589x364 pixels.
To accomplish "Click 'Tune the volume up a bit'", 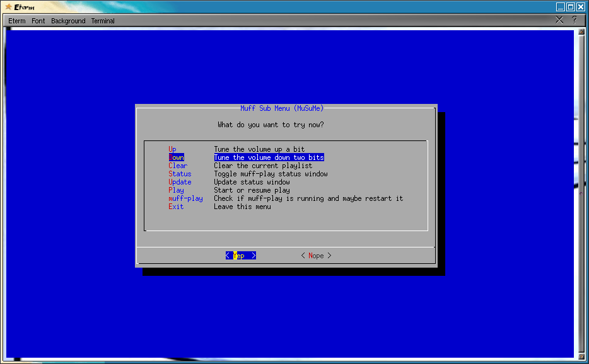I will tap(259, 149).
